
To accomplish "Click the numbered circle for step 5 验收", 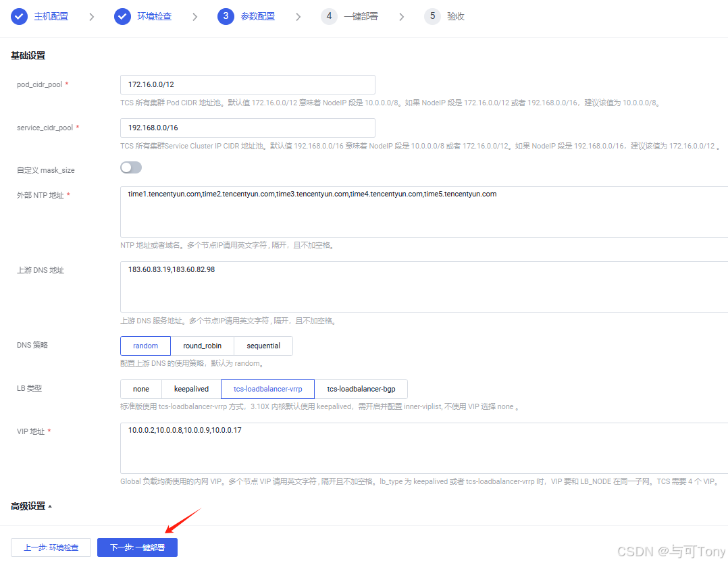I will (432, 16).
